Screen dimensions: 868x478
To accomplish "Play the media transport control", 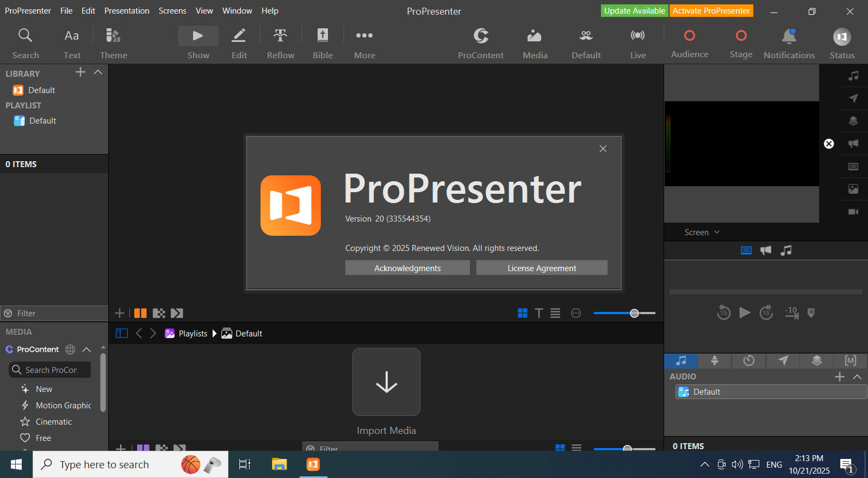I will [745, 312].
